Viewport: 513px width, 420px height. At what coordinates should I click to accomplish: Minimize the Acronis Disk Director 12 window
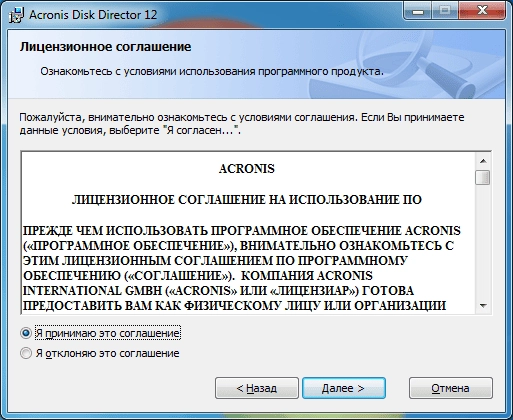click(x=418, y=11)
